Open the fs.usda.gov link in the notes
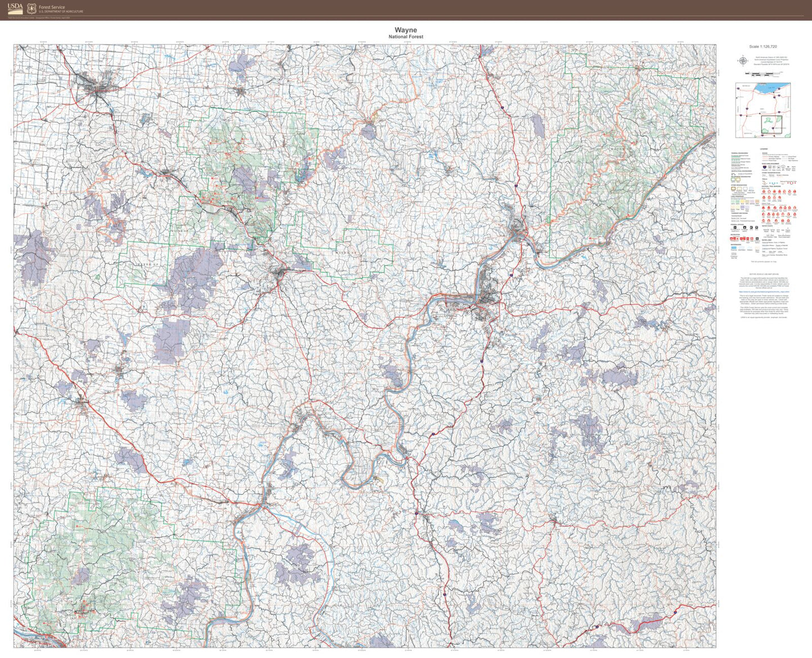 [764, 292]
